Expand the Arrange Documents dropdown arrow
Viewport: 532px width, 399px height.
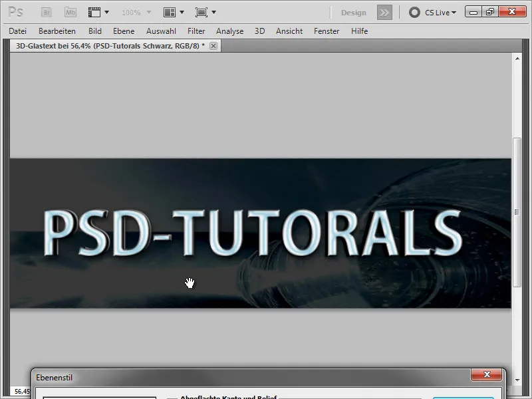tap(182, 13)
